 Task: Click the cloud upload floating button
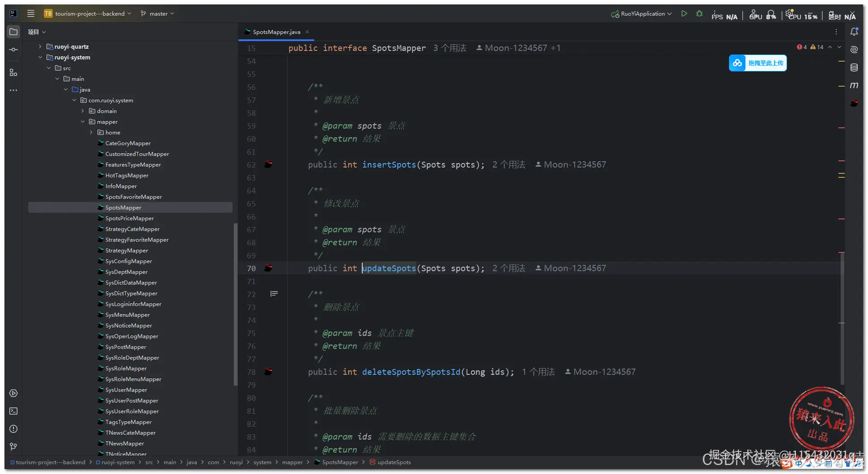pyautogui.click(x=758, y=63)
